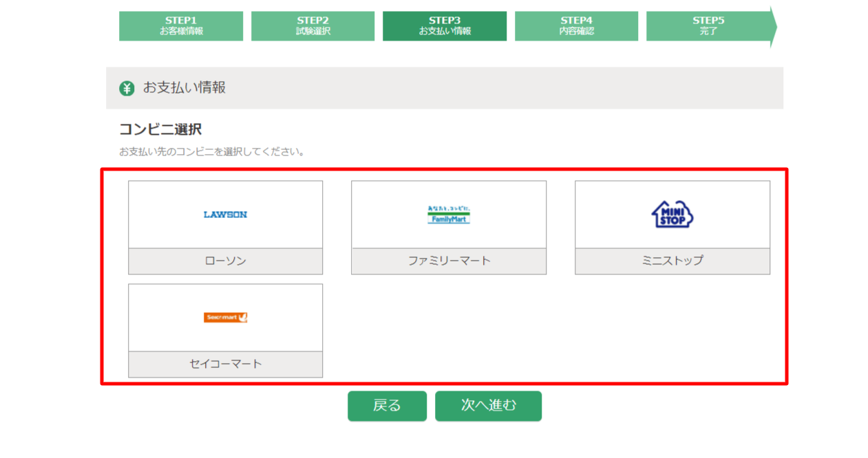Select the Seicomart logo
The image size is (868, 458).
[x=225, y=318]
